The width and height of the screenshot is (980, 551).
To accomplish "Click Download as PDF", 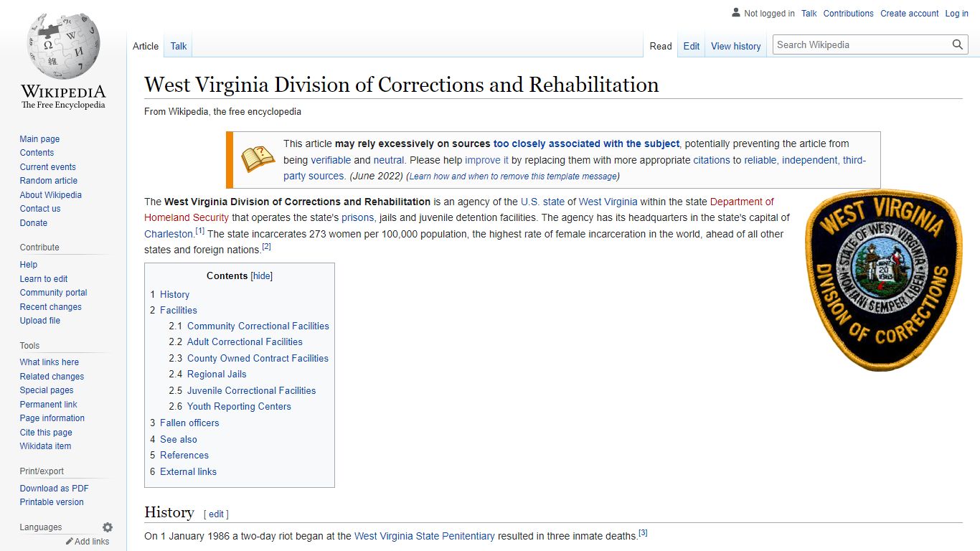I will [x=54, y=489].
